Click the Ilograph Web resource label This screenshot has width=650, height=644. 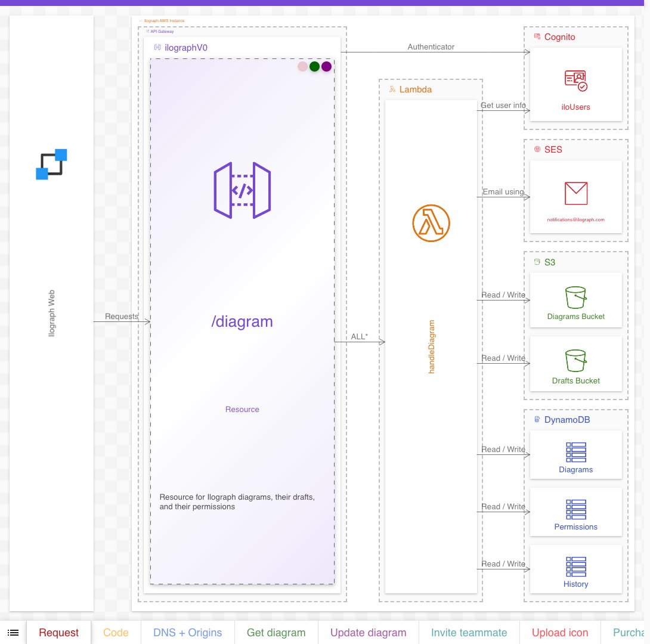coord(51,313)
